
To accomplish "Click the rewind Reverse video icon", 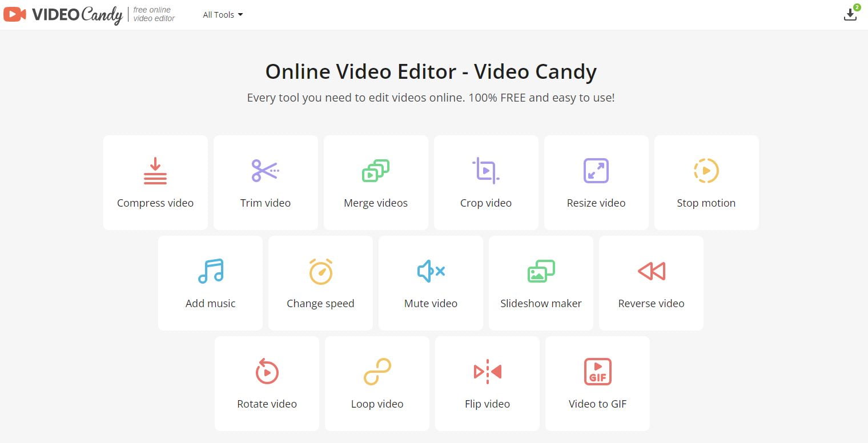I will [652, 271].
